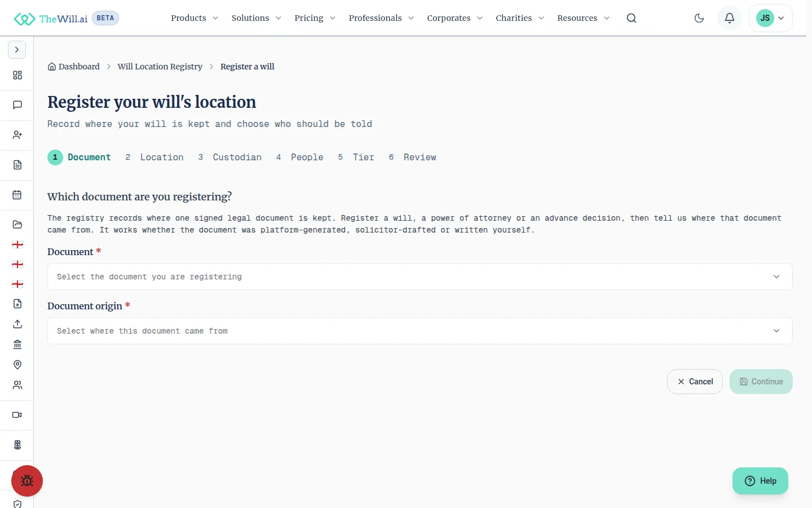
Task: Open the calendar icon in sidebar
Action: click(x=17, y=195)
